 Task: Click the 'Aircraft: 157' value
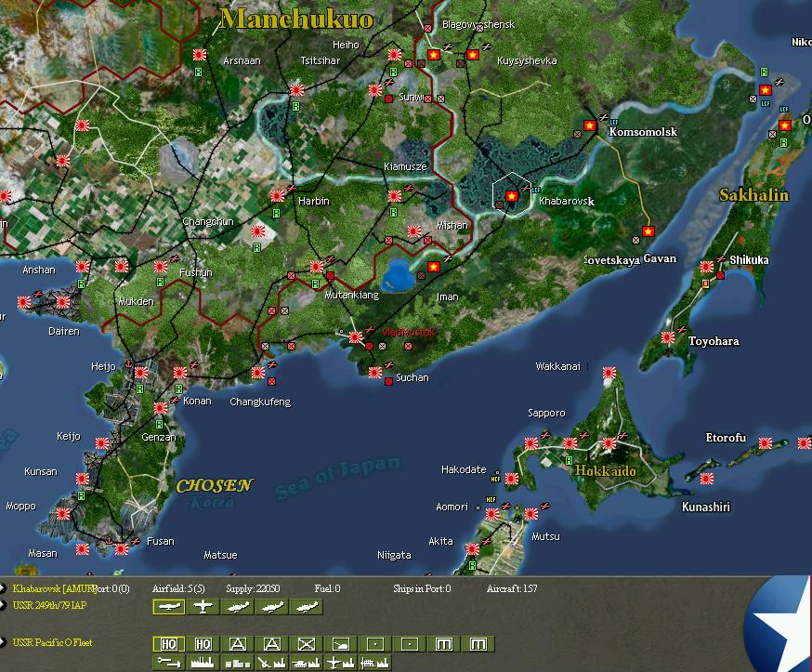point(512,588)
